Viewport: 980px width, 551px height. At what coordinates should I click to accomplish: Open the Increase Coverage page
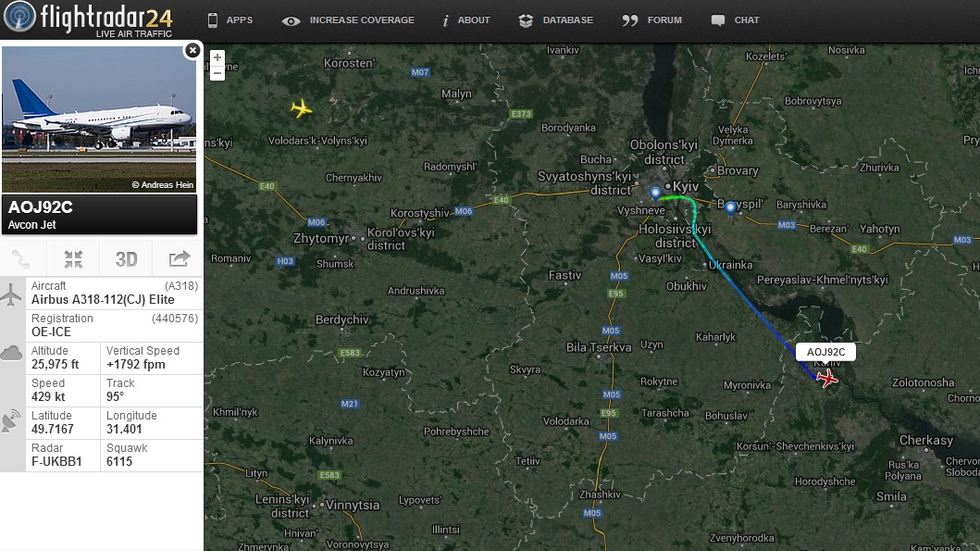coord(348,20)
